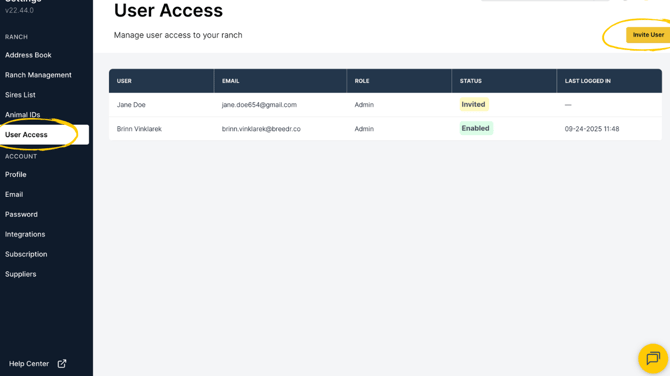Open Profile account settings
This screenshot has height=376, width=670.
(16, 174)
